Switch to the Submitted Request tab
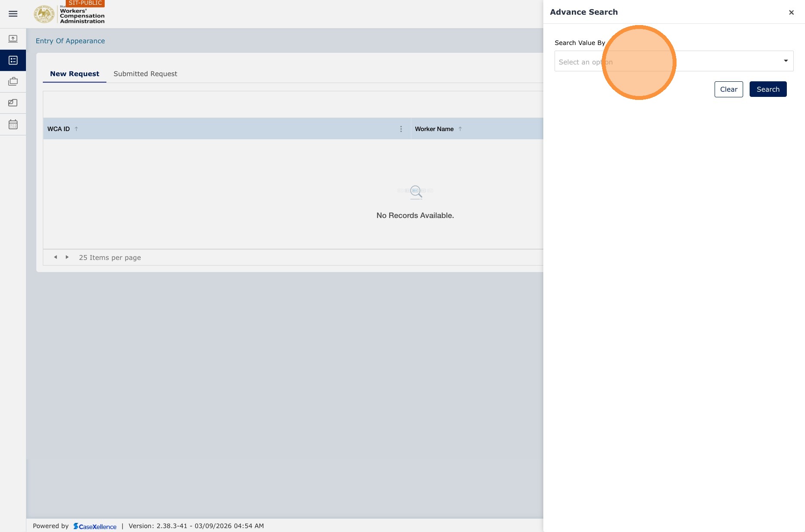Image resolution: width=805 pixels, height=532 pixels. [145, 74]
